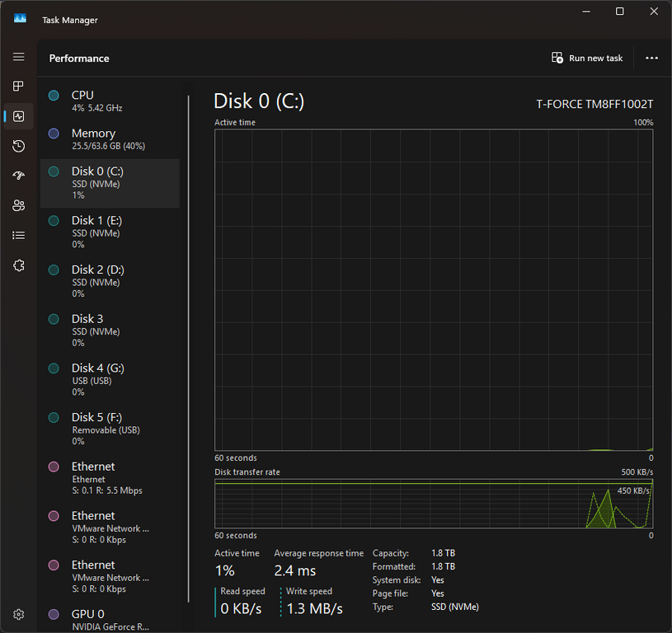This screenshot has width=672, height=633.
Task: Click the 1% active time value
Action: pyautogui.click(x=224, y=571)
